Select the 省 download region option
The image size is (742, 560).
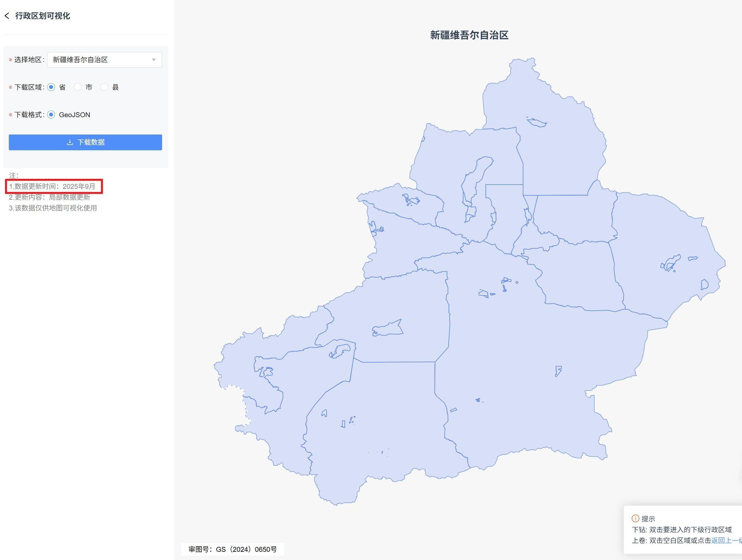(x=51, y=87)
